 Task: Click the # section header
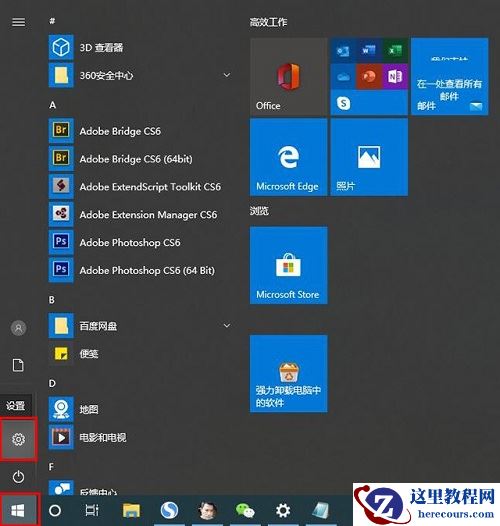[52, 21]
